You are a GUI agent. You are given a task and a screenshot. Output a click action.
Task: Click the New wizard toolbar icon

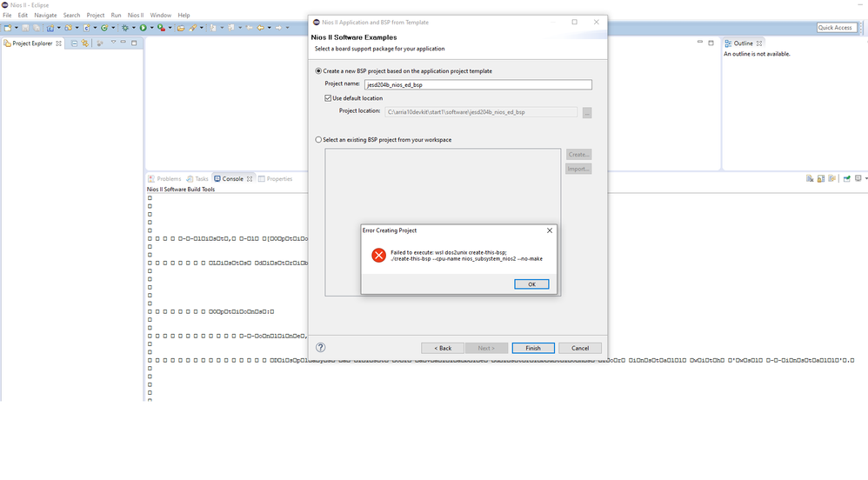[x=8, y=28]
